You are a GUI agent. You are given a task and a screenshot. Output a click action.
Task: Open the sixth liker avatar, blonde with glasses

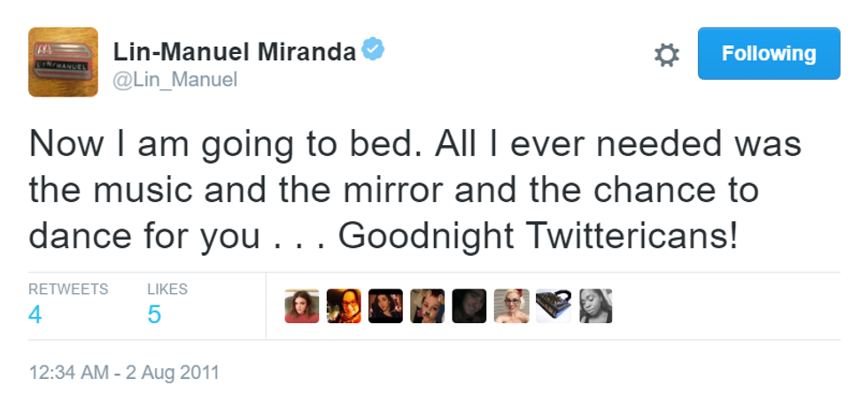click(x=511, y=306)
